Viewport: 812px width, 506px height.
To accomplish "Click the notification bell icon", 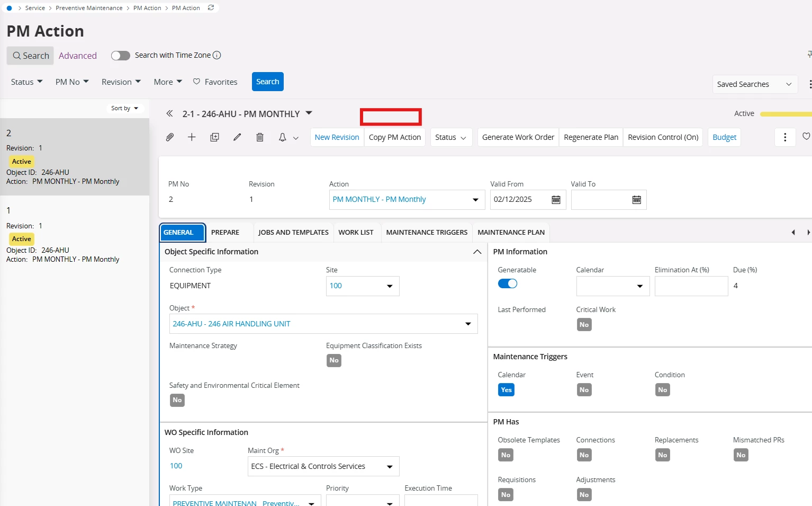I will pyautogui.click(x=282, y=137).
